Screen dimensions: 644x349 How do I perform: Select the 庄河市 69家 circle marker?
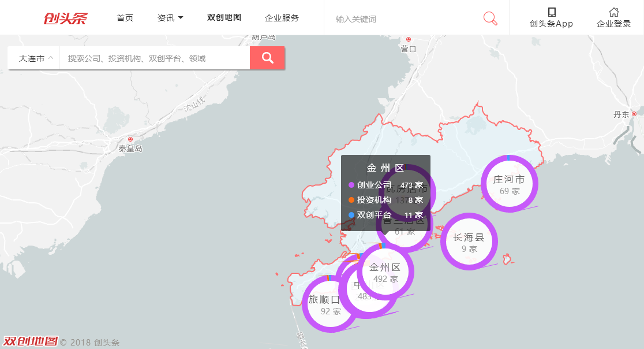(x=510, y=184)
